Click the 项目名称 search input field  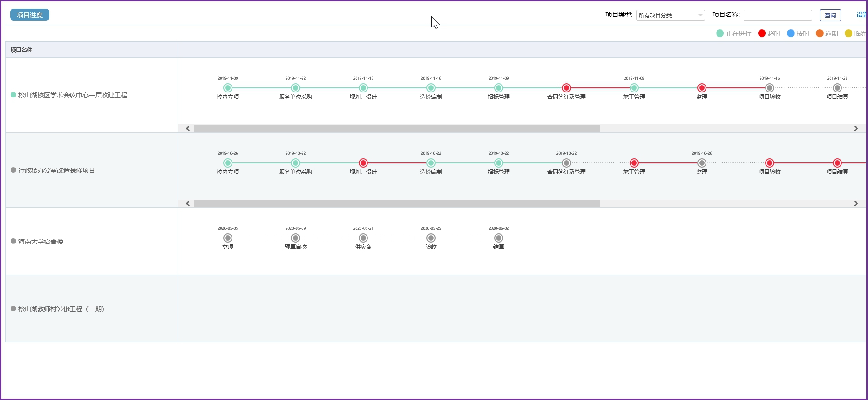(x=777, y=15)
